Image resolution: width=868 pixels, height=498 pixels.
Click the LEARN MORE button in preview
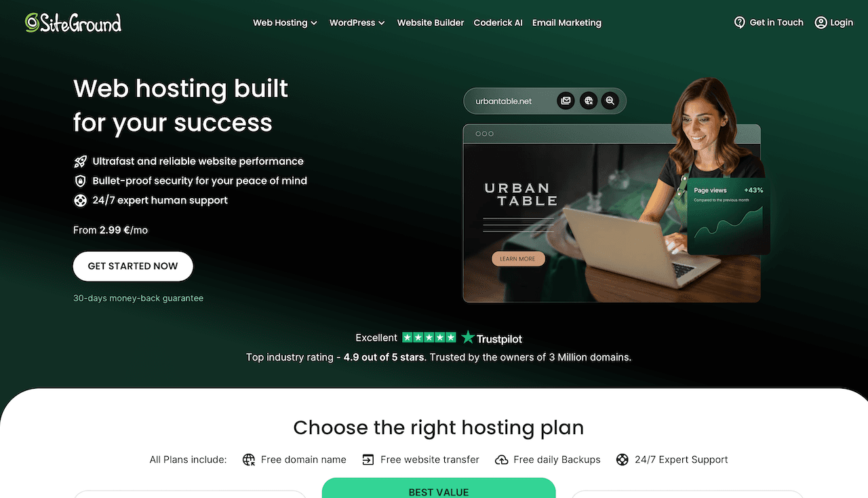click(x=518, y=258)
